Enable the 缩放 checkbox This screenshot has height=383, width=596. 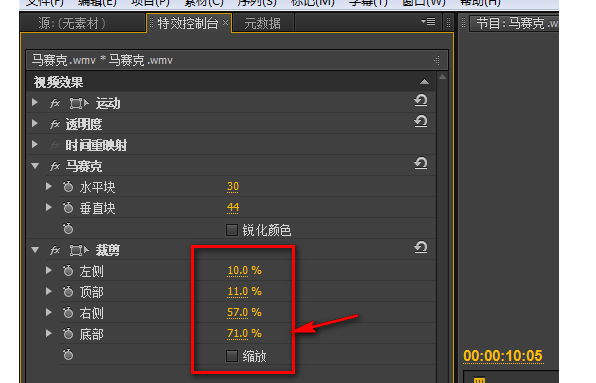pyautogui.click(x=232, y=356)
